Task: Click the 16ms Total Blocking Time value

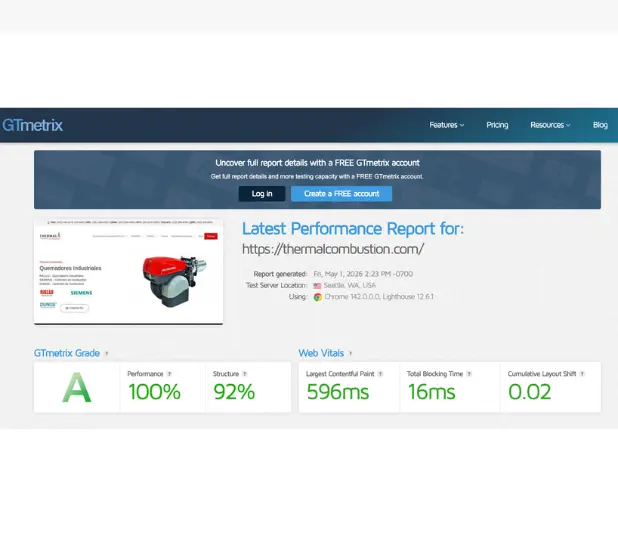Action: click(432, 392)
